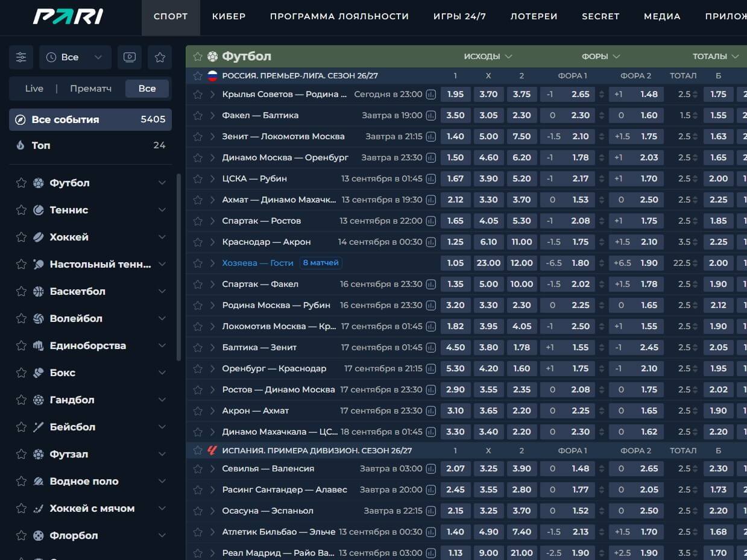Open the Хозяева — Гости link
Viewport: 747px width, 560px height.
(257, 263)
